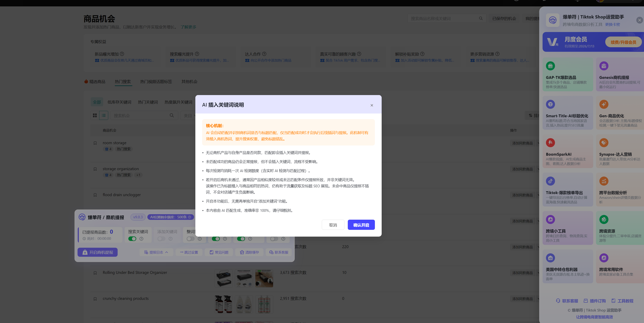Viewport: 644px width, 323px height.
Task: Bookmark the storage organization opportunity
Action: 95,169
